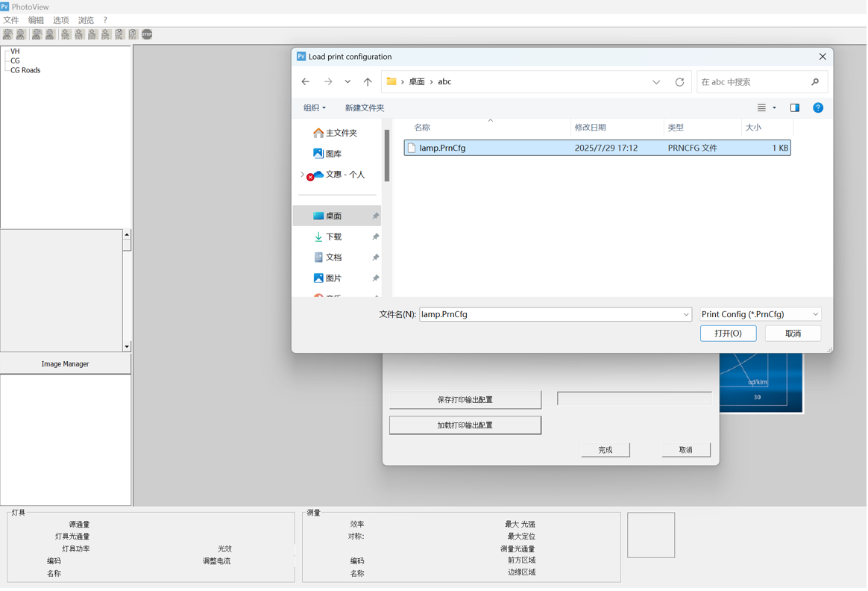Open the recent locations dropdown chevron
Viewport: 868px width, 591px height.
[347, 82]
